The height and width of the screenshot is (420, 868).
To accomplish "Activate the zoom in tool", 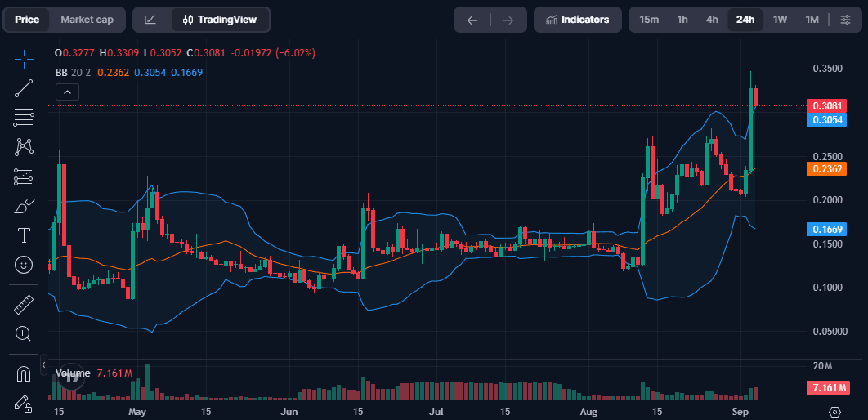I will pos(23,333).
